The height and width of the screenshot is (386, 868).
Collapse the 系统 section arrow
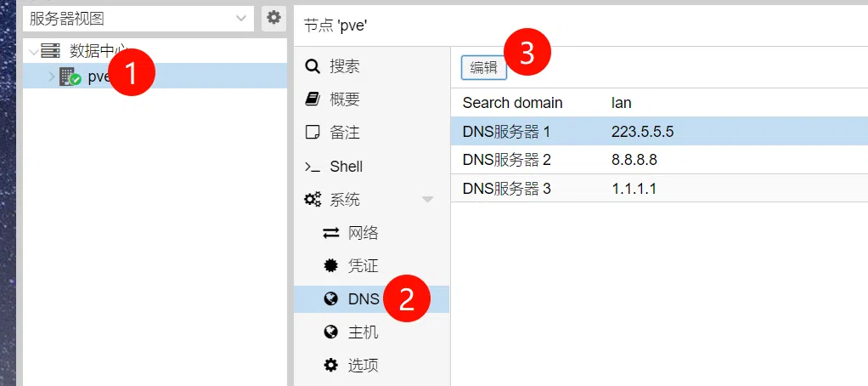pyautogui.click(x=427, y=200)
